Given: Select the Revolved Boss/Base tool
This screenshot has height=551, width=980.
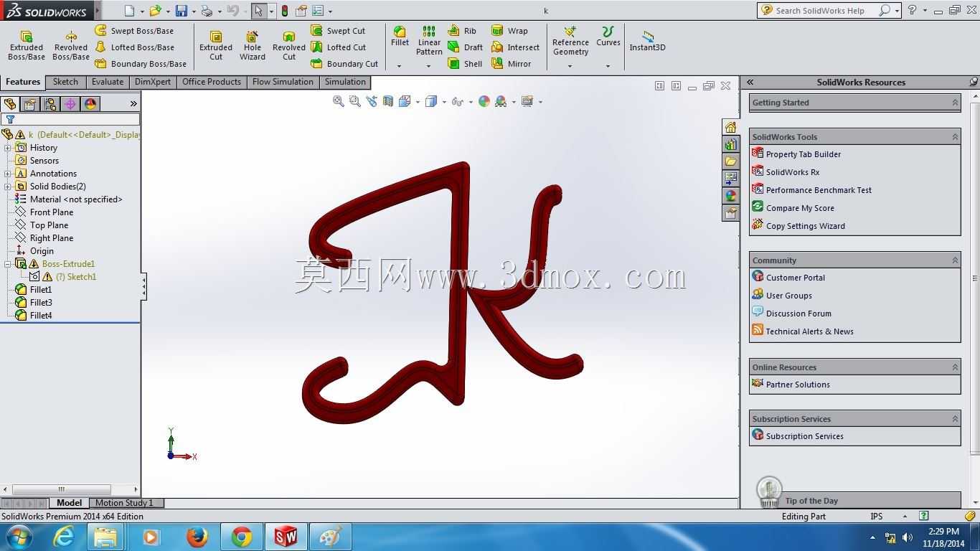Looking at the screenshot, I should tap(71, 46).
